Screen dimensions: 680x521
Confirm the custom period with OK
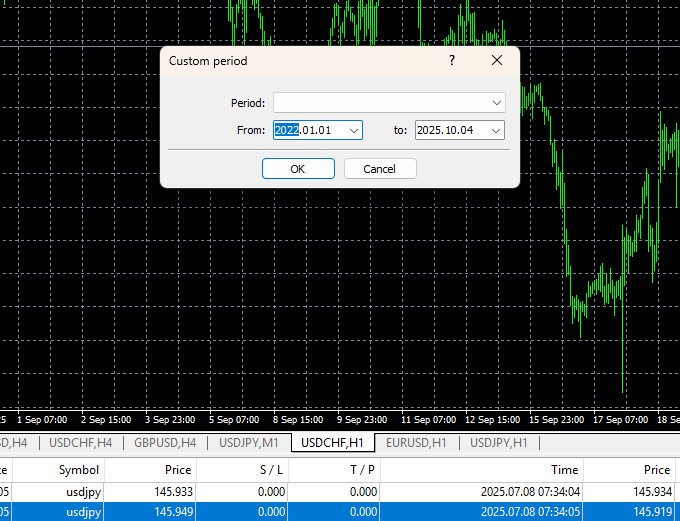[x=298, y=169]
